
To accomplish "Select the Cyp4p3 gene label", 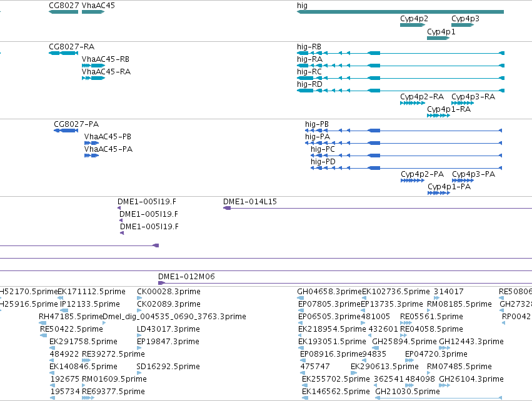I will pos(465,19).
